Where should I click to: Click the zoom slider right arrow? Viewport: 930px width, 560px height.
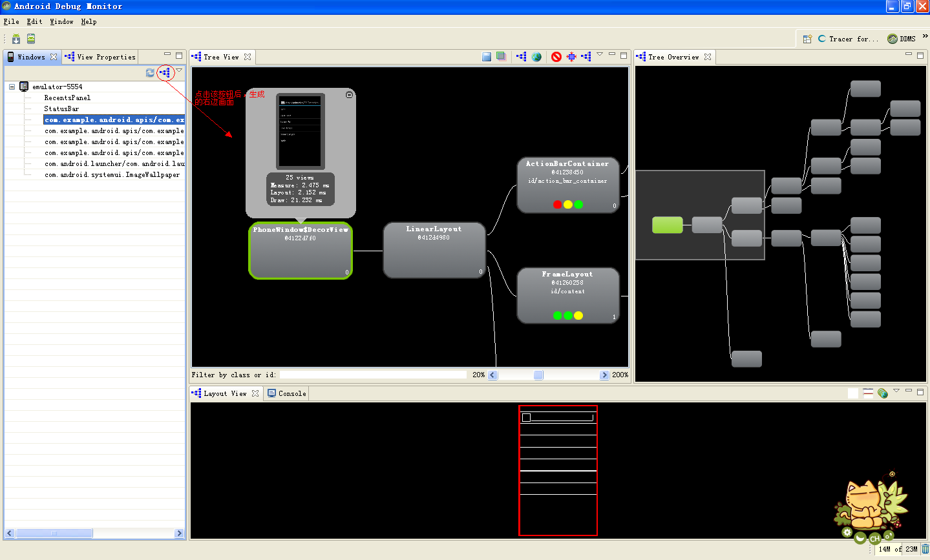pyautogui.click(x=604, y=375)
